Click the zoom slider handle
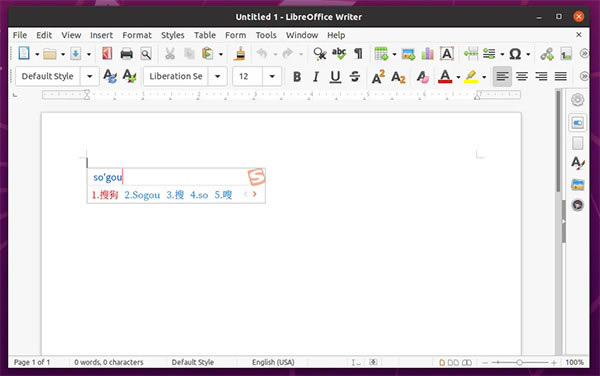The height and width of the screenshot is (376, 600). (519, 362)
